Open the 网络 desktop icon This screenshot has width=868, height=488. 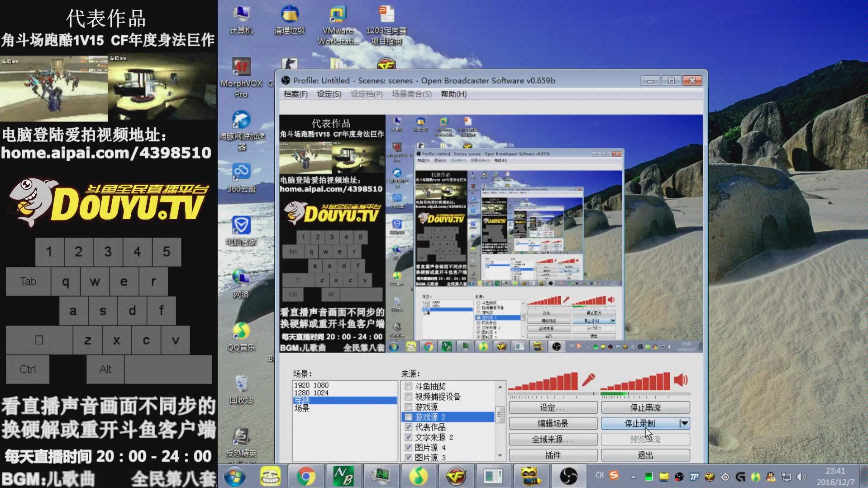[x=241, y=284]
